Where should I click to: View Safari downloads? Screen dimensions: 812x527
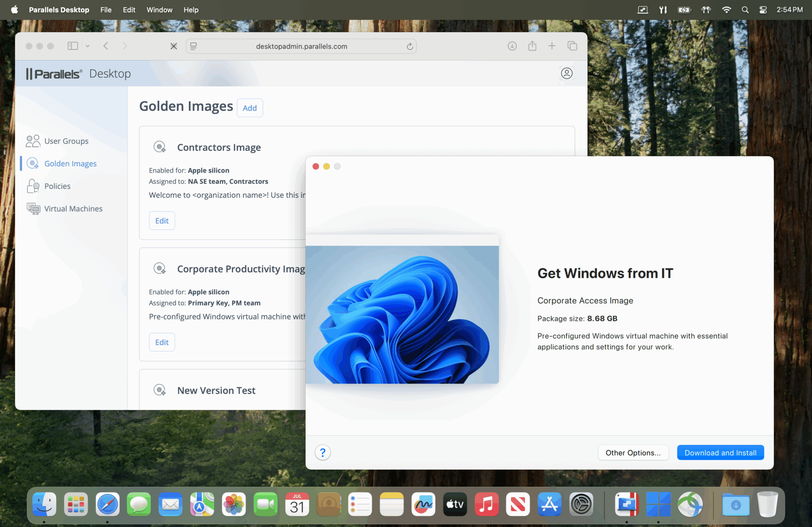tap(512, 46)
